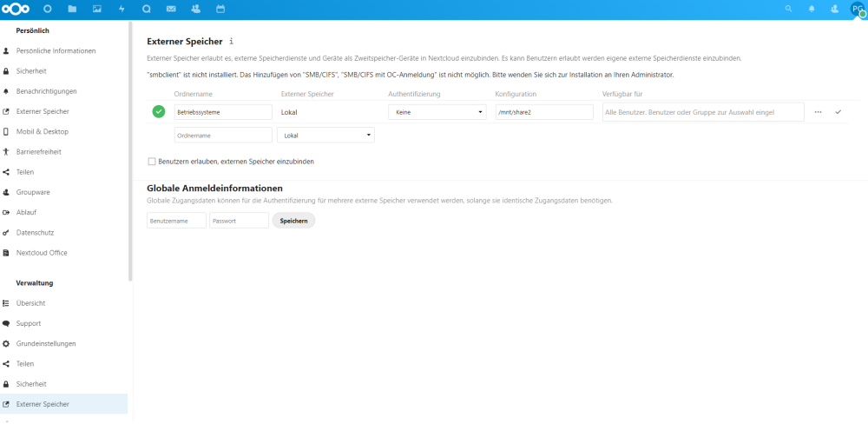This screenshot has width=868, height=424.
Task: Save the Betriebssysteme storage with checkmark icon
Action: pos(838,112)
